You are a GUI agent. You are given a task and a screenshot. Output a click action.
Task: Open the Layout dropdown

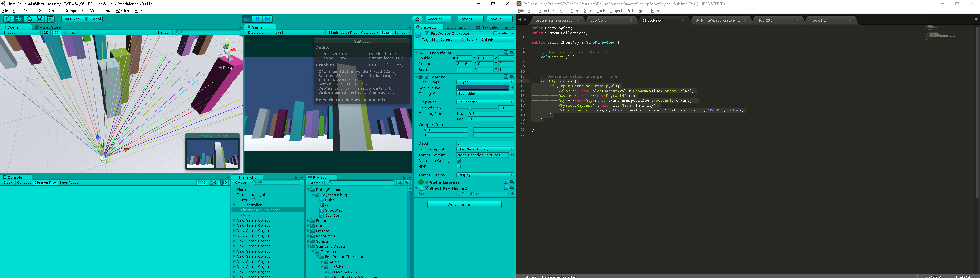click(x=500, y=19)
